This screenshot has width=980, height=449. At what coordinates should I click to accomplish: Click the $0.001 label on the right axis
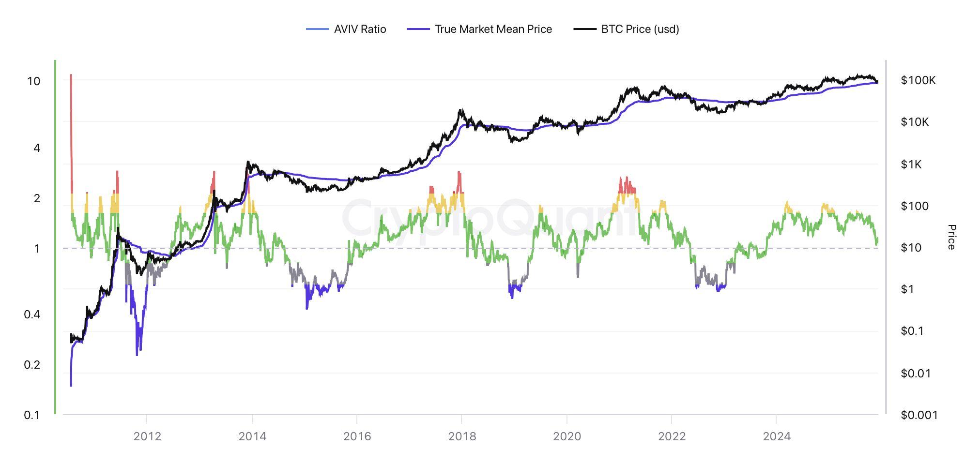(x=919, y=415)
